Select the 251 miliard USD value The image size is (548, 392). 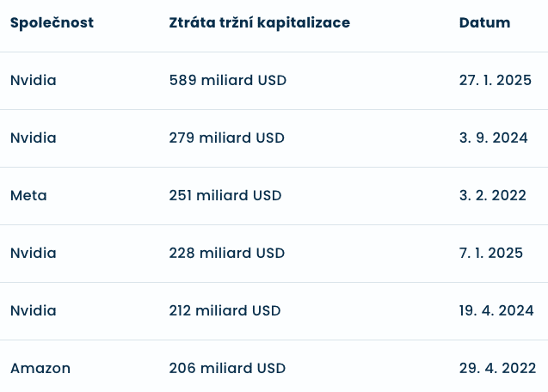tap(225, 196)
